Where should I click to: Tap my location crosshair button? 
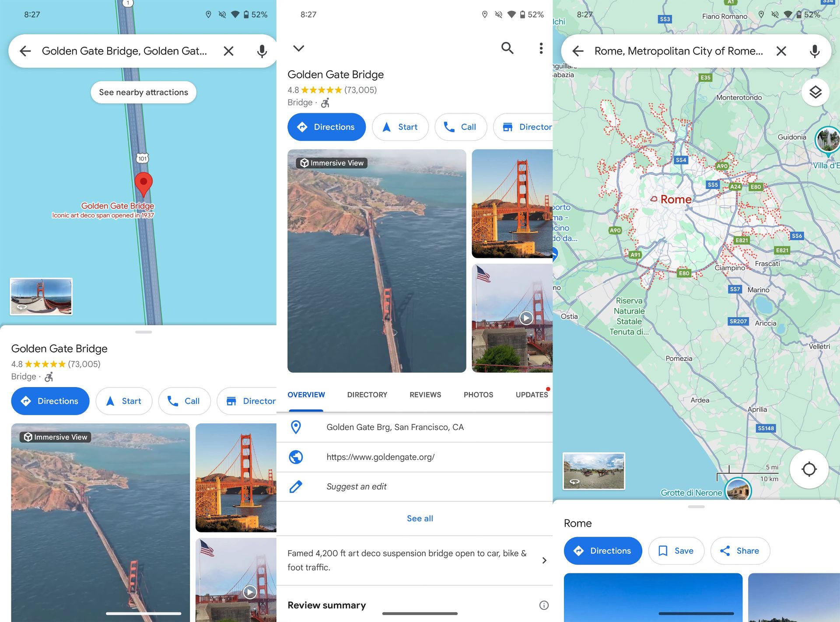click(x=809, y=469)
